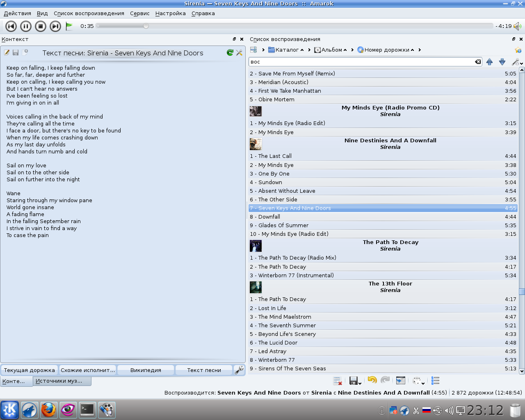The width and height of the screenshot is (525, 420).
Task: Skip to the previous track
Action: pos(11,26)
